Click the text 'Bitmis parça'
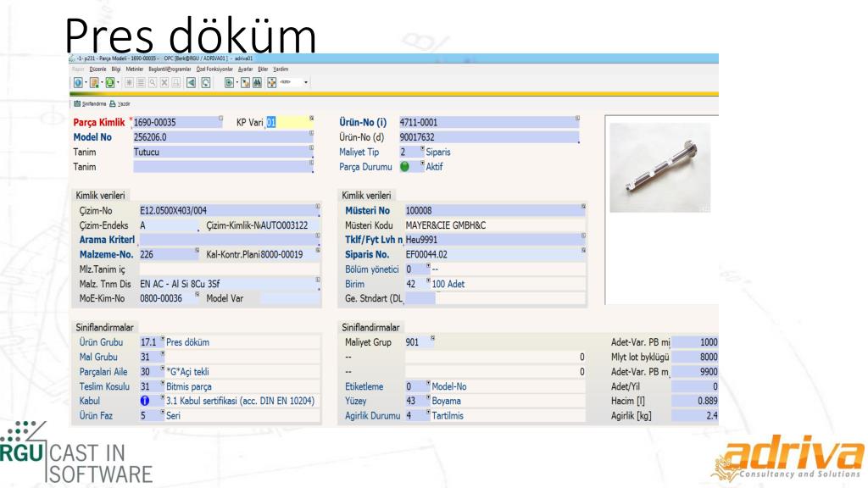This screenshot has width=868, height=488. 189,386
